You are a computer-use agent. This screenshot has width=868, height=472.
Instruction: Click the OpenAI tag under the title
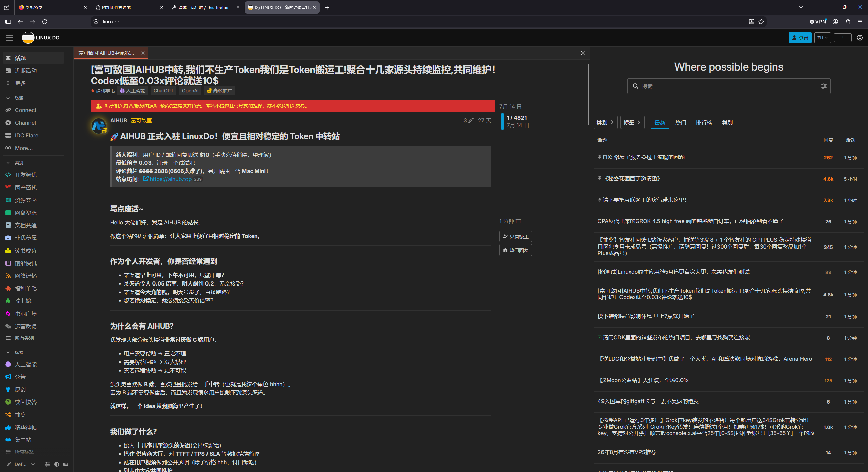tap(190, 91)
